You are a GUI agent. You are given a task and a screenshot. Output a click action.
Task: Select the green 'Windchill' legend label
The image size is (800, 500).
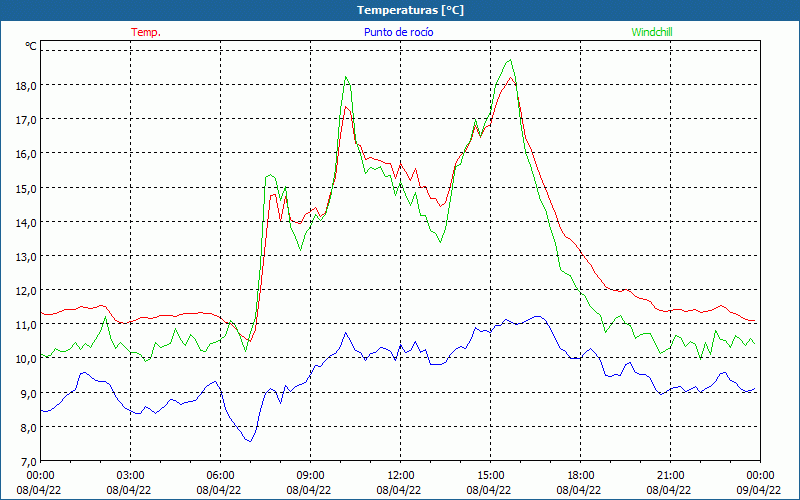click(652, 32)
